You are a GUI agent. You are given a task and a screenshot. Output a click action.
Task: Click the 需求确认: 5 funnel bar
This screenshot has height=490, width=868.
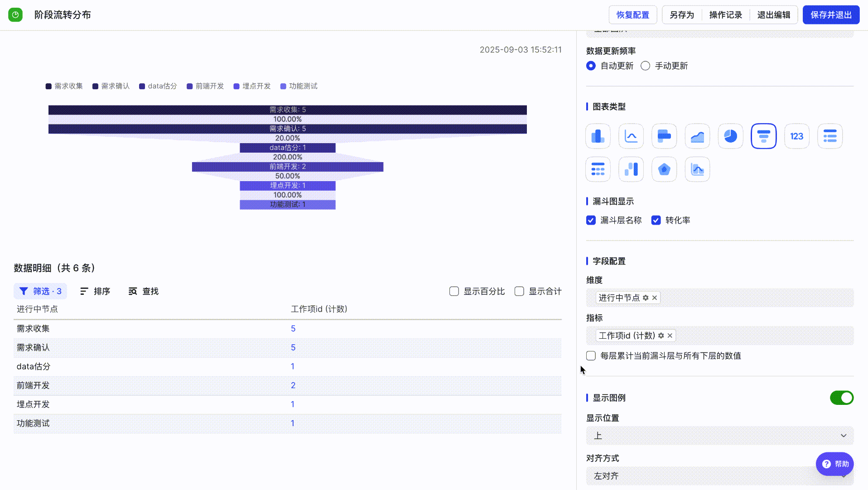(288, 129)
